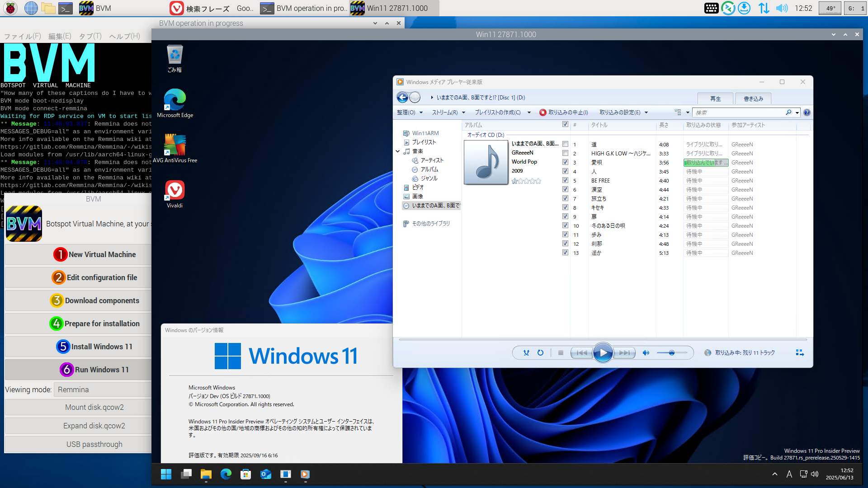This screenshot has width=868, height=488.
Task: Expand VM taskbar hidden icons chevron
Action: 775,474
